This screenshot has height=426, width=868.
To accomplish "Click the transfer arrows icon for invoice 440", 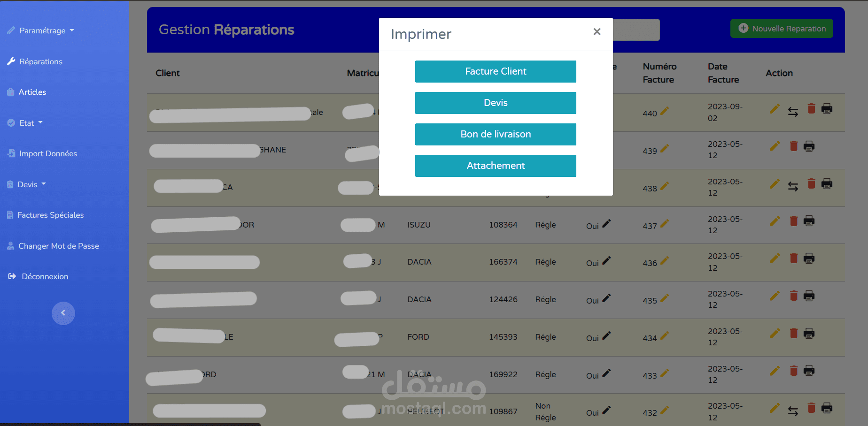I will 793,112.
